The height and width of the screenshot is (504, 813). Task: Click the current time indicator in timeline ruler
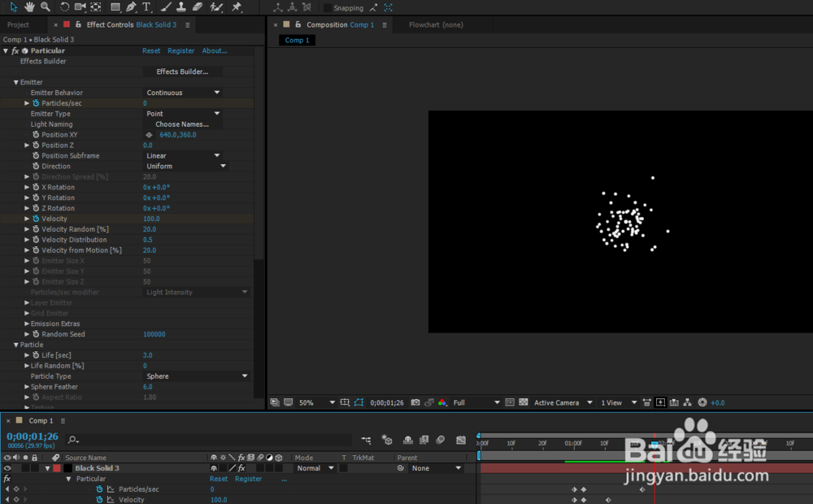pos(654,444)
